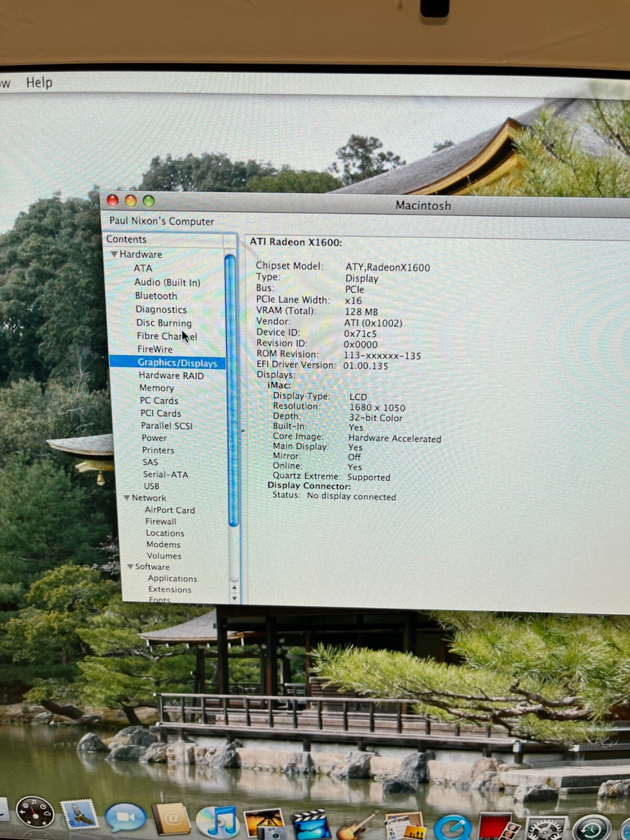Image resolution: width=630 pixels, height=840 pixels.
Task: Launch iMovie from the Dock
Action: [x=311, y=824]
